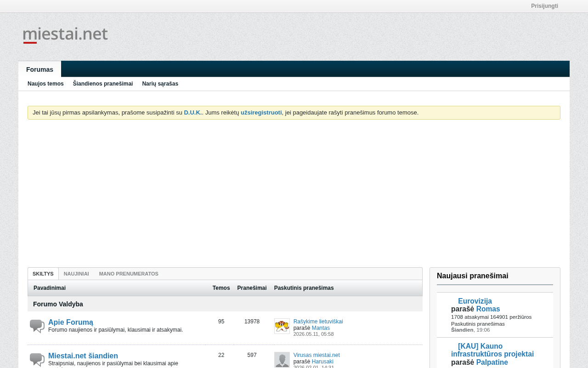Switch to the Naujiniai tab
This screenshot has width=588, height=368.
(x=76, y=274)
